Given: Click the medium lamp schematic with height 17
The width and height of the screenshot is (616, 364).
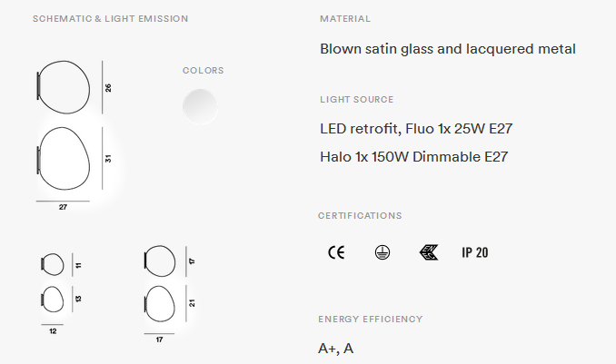Looking at the screenshot, I should pyautogui.click(x=160, y=261).
